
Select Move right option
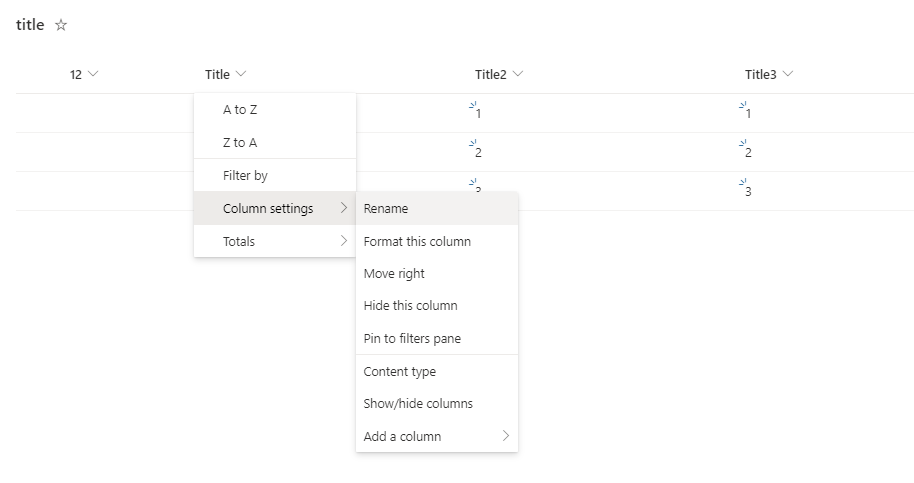pos(394,274)
